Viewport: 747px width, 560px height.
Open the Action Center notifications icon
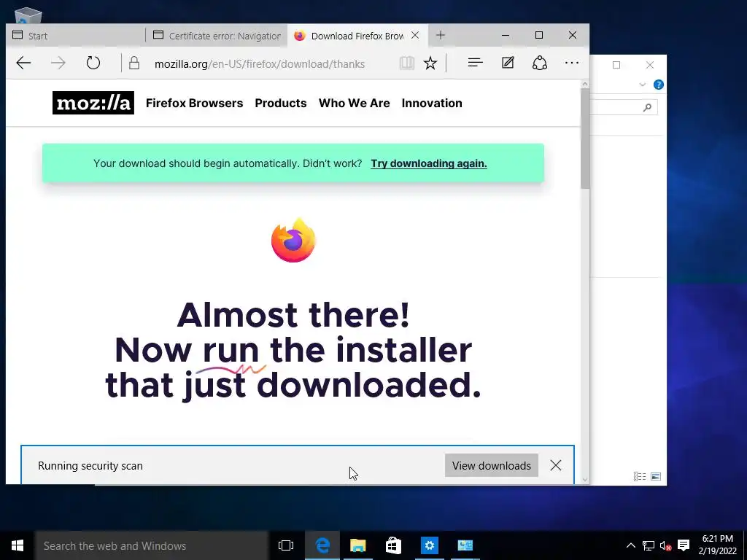[684, 545]
